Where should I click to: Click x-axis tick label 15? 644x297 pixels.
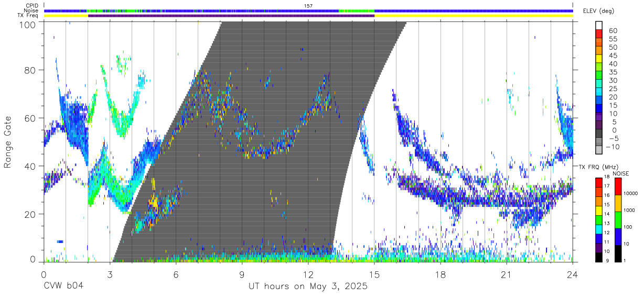374,273
